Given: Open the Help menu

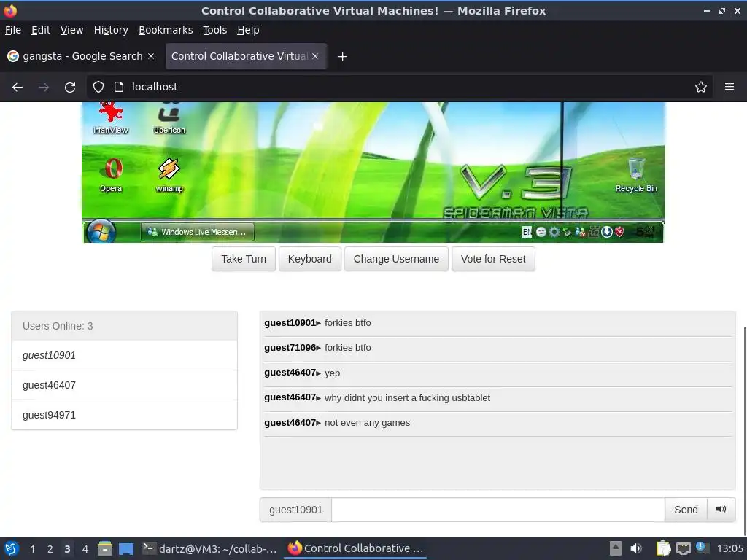Looking at the screenshot, I should (248, 30).
